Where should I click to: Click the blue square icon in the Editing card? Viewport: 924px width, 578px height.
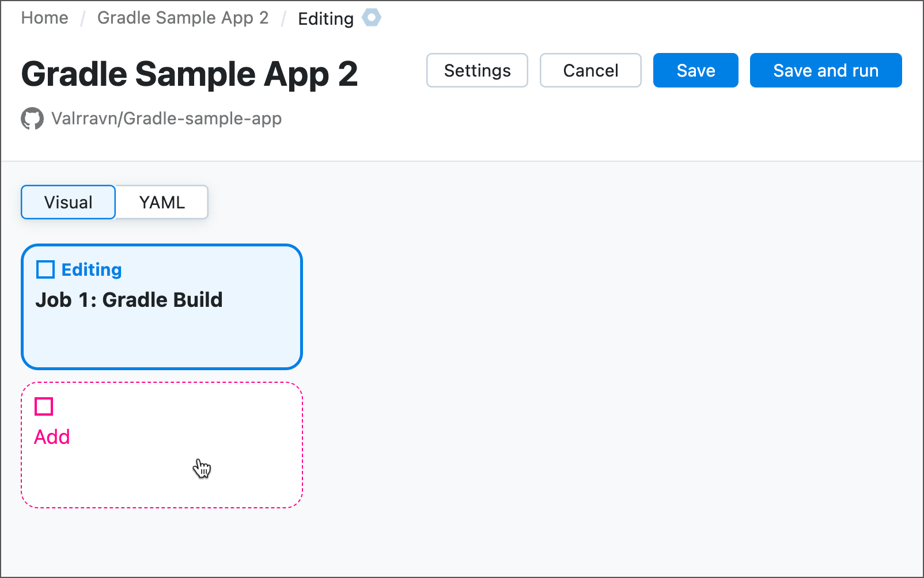[46, 269]
